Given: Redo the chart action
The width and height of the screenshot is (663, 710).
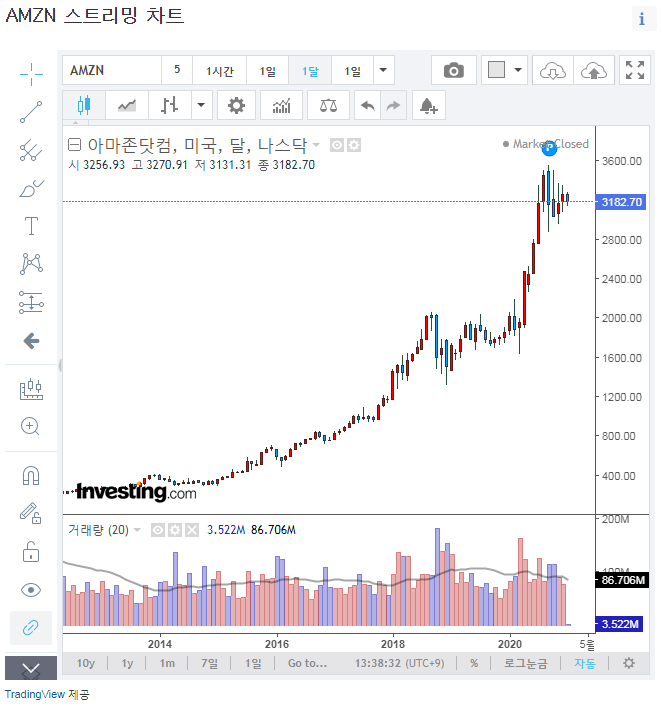Looking at the screenshot, I should click(x=393, y=105).
